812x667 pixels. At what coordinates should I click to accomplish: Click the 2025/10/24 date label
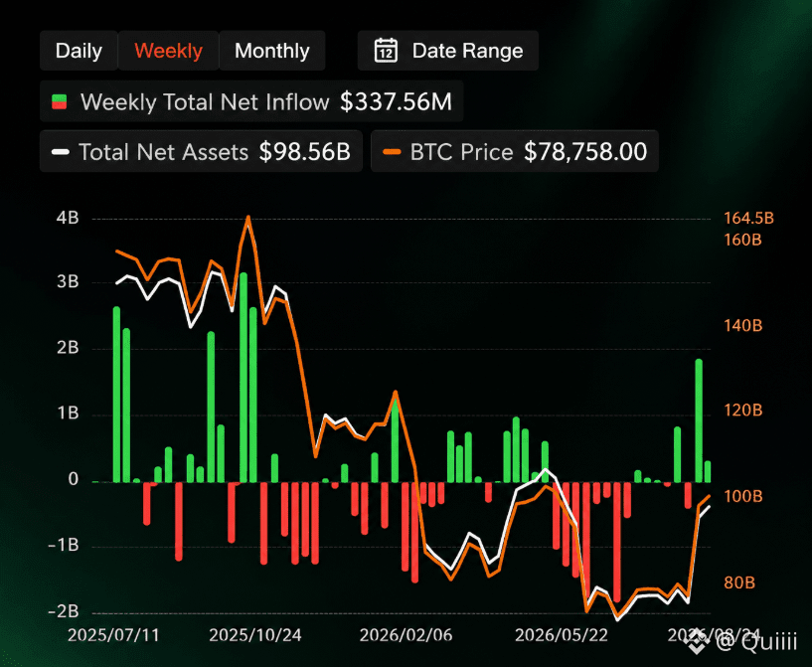(255, 635)
